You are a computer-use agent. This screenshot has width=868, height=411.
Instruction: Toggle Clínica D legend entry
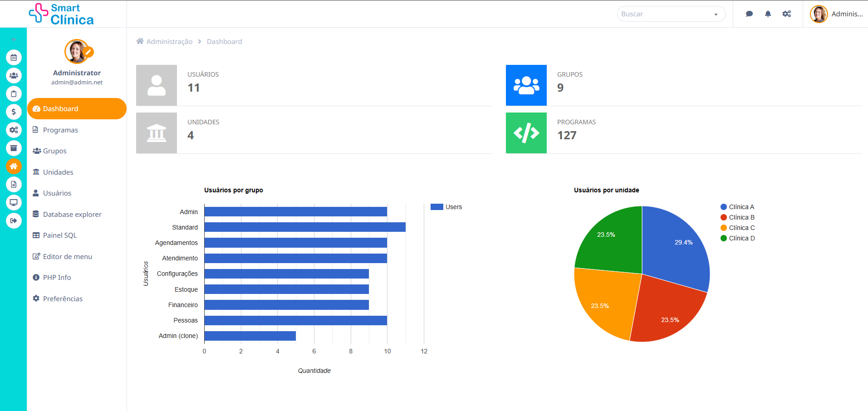pyautogui.click(x=737, y=238)
